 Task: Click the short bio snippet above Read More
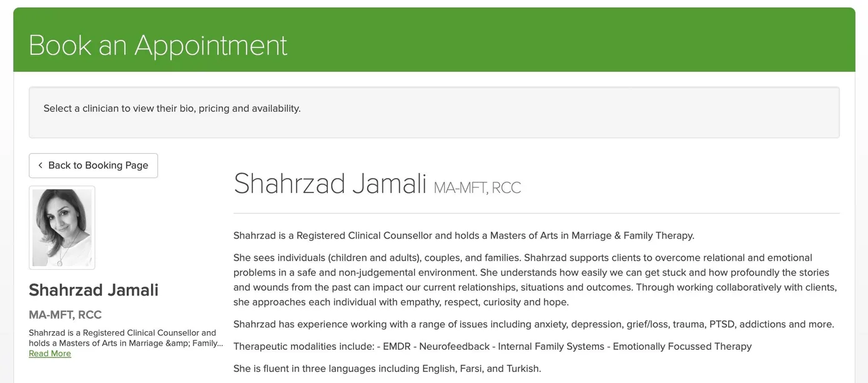(125, 338)
